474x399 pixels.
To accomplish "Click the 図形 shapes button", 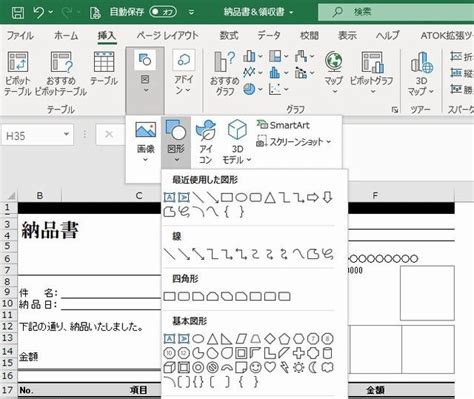I will (x=176, y=142).
